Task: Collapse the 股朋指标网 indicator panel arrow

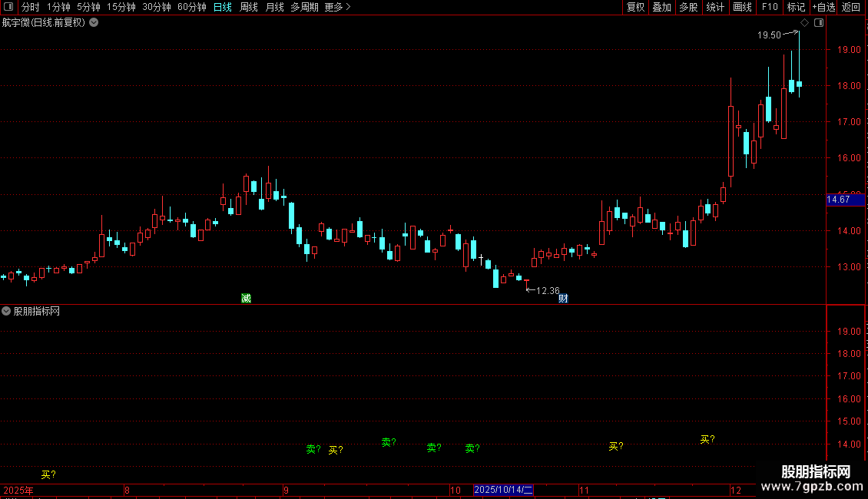Action: 6,311
